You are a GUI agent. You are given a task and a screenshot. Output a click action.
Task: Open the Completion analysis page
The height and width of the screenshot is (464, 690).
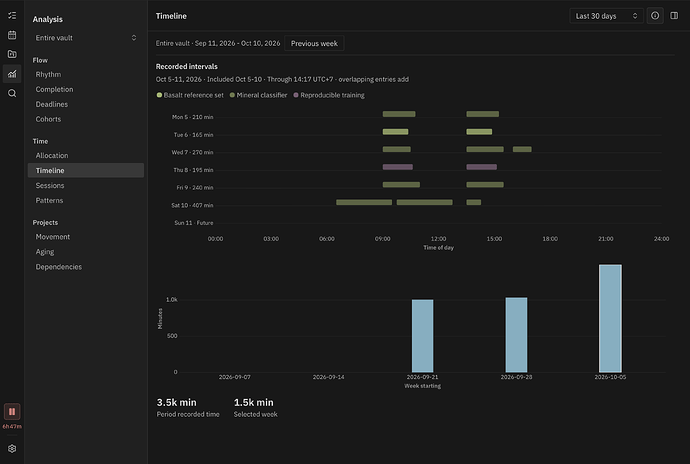pos(86,89)
